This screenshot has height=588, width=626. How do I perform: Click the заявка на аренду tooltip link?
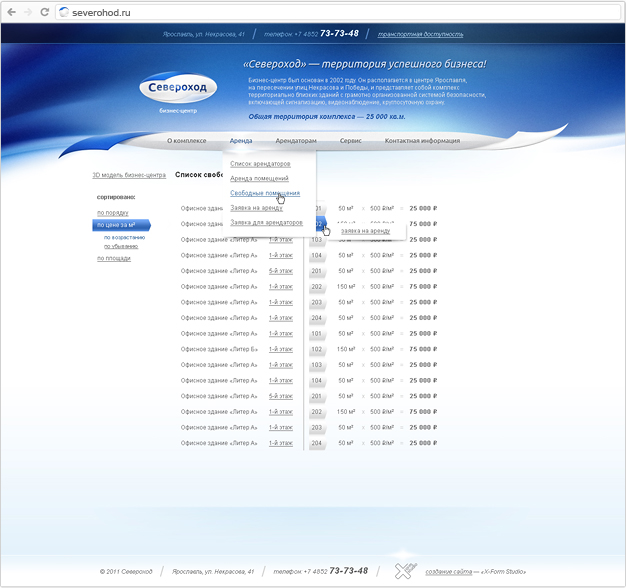click(x=365, y=231)
